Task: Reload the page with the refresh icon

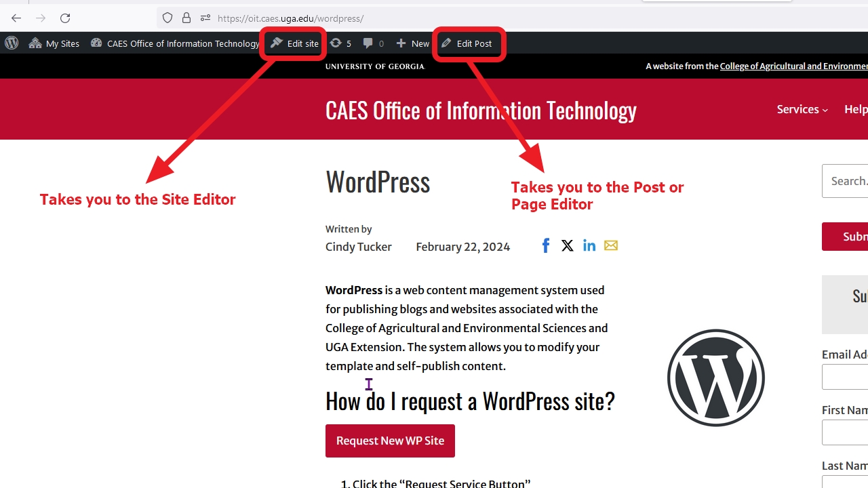Action: pos(65,18)
